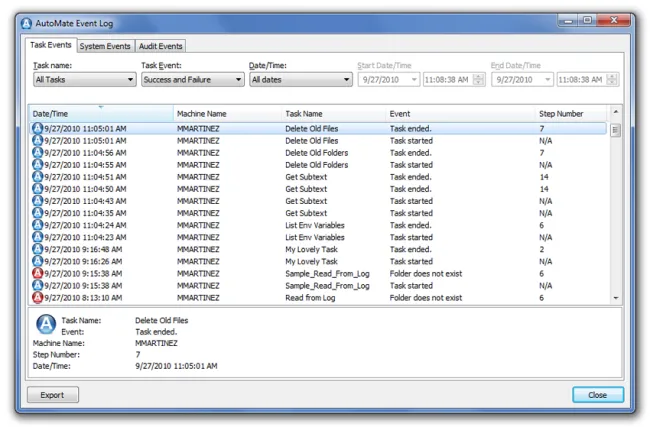Click N/A in the 11:04:35 AM row
Viewport: 650px width, 427px height.
(x=546, y=213)
